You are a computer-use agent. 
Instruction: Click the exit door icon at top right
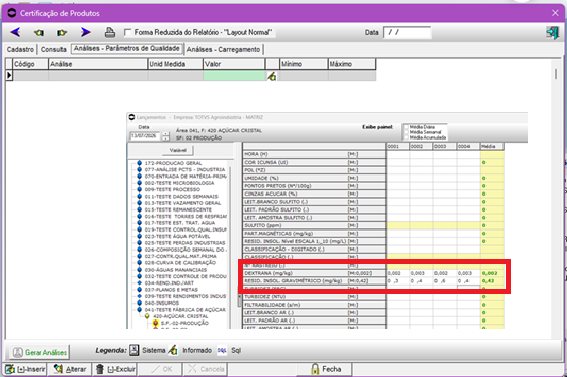[553, 33]
